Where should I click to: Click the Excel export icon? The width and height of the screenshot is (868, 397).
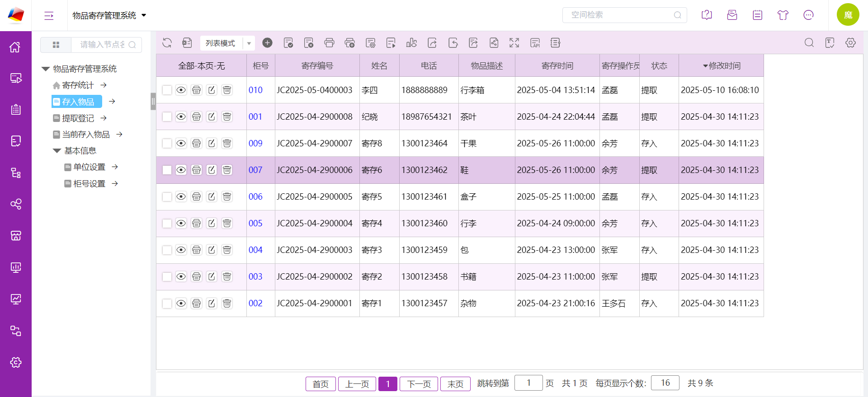(187, 43)
